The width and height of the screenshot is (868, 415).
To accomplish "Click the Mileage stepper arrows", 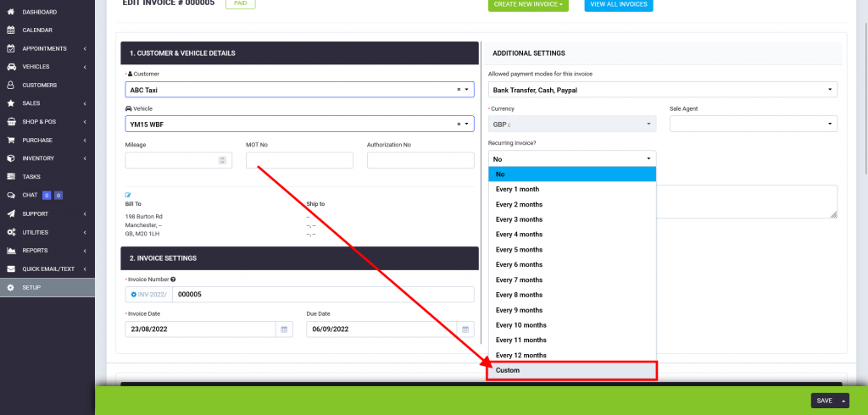I will (222, 160).
